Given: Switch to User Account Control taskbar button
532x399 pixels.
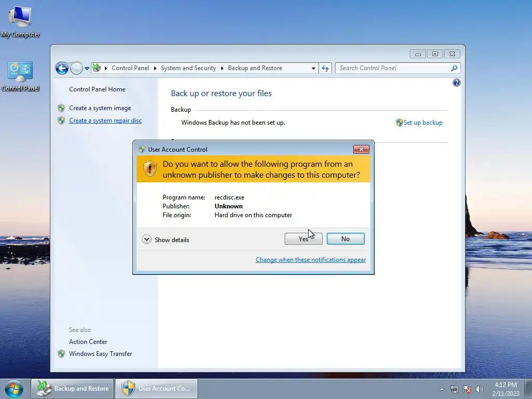Looking at the screenshot, I should tap(156, 389).
